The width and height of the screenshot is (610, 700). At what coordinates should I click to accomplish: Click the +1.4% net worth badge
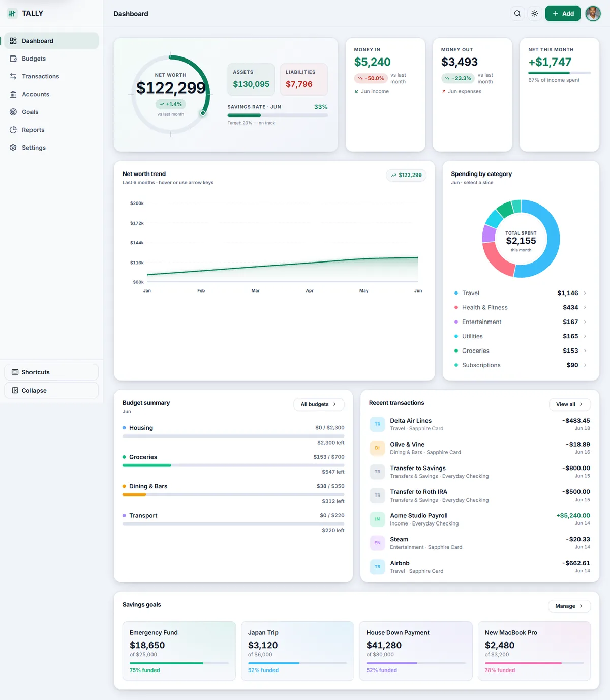click(170, 104)
